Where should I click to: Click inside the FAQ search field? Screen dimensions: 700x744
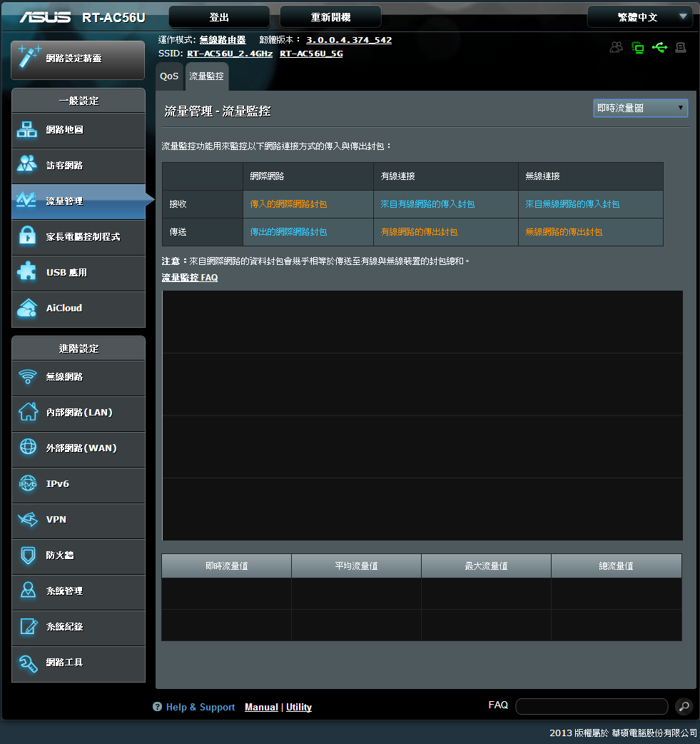coord(592,706)
